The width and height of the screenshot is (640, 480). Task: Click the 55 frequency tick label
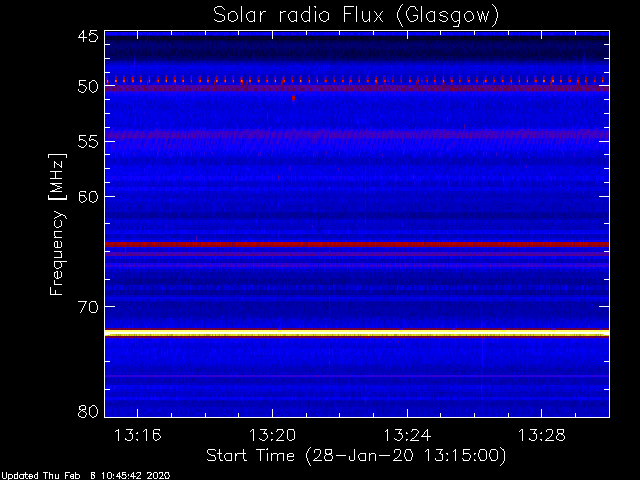point(88,142)
